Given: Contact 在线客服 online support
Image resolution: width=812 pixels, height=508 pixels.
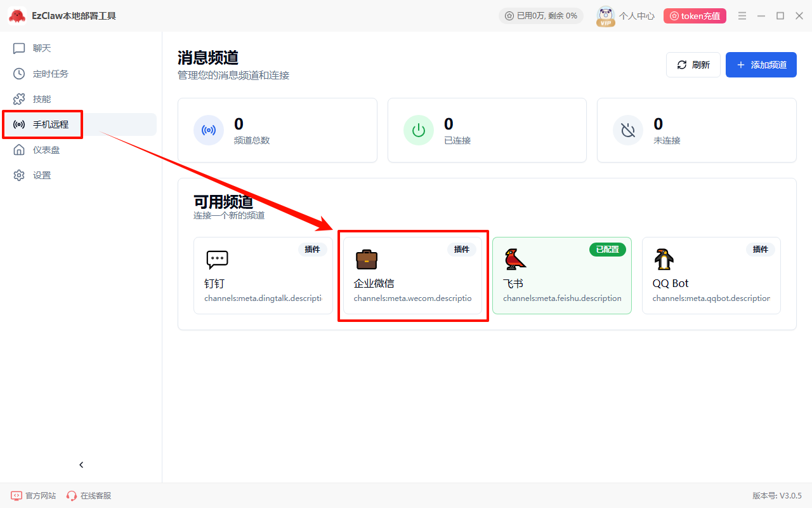Looking at the screenshot, I should coord(89,495).
